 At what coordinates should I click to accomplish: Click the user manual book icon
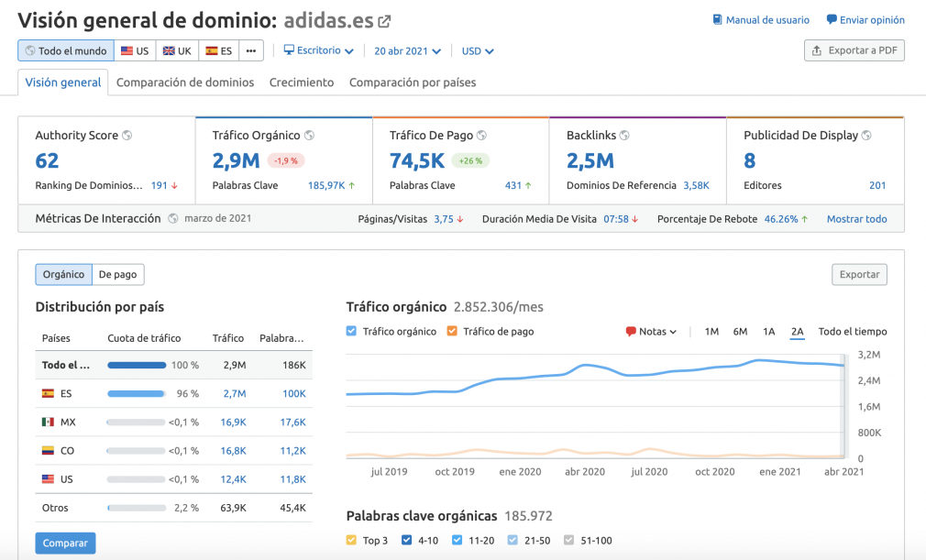click(718, 19)
